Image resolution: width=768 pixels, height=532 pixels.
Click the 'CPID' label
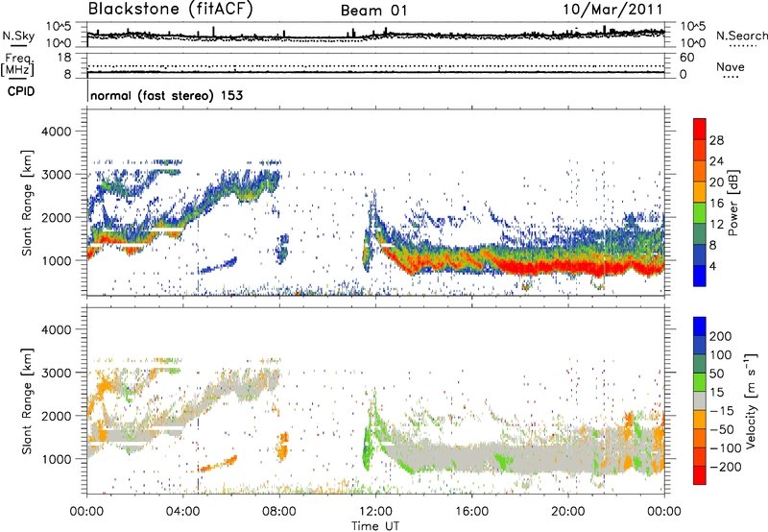click(x=21, y=91)
